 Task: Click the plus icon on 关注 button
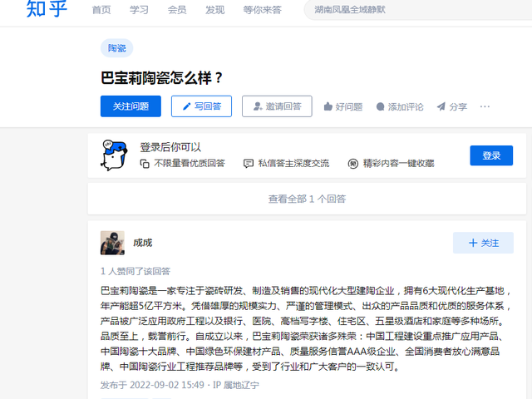[x=473, y=243]
